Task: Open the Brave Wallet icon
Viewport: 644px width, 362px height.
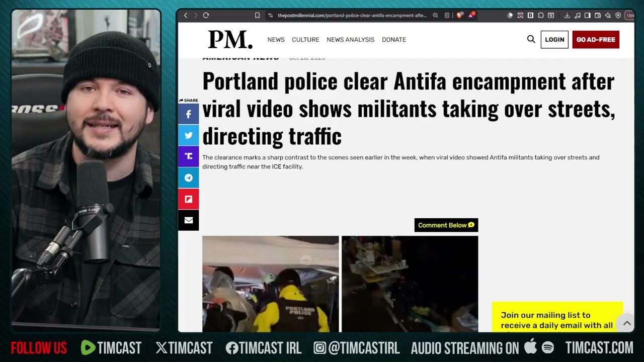Action: click(x=598, y=16)
